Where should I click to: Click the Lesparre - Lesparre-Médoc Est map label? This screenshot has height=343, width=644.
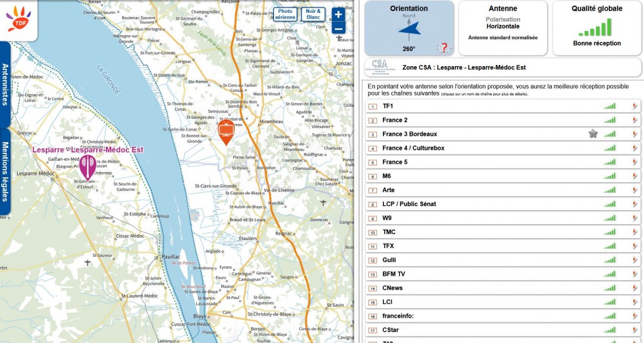click(x=88, y=150)
